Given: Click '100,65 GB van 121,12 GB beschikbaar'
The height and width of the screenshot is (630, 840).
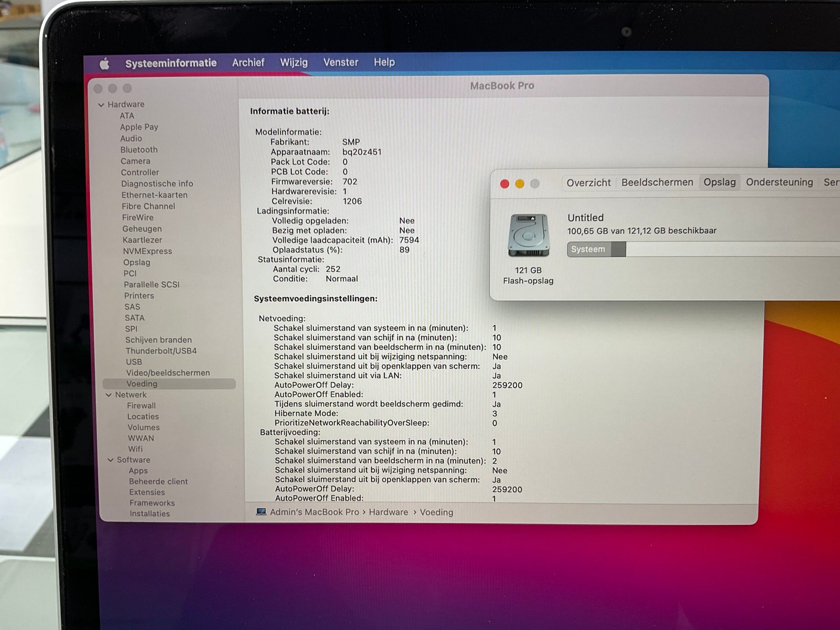Looking at the screenshot, I should pyautogui.click(x=642, y=230).
